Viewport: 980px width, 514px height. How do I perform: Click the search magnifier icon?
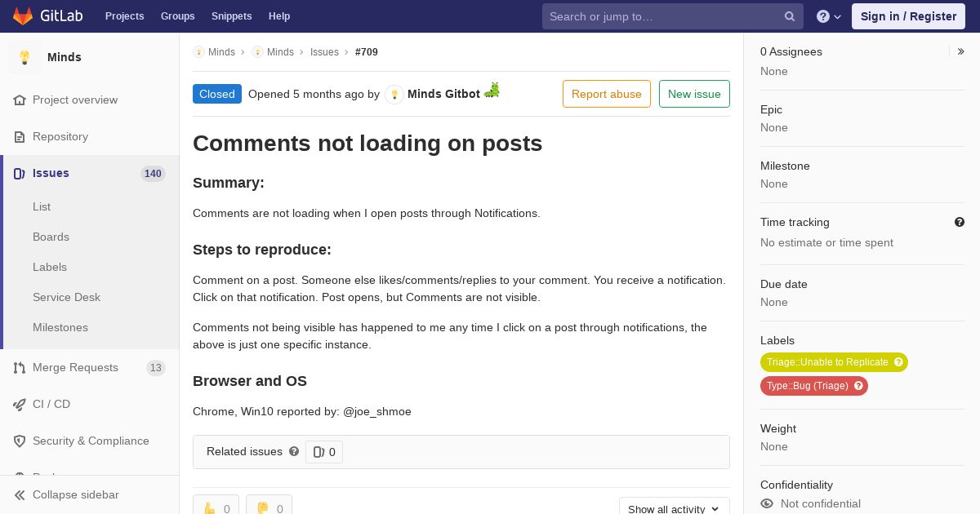point(790,16)
